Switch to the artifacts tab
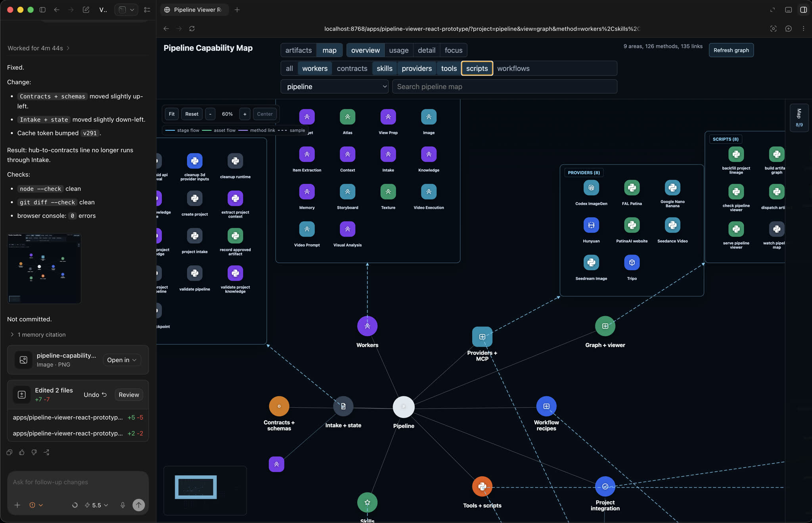 (x=299, y=50)
